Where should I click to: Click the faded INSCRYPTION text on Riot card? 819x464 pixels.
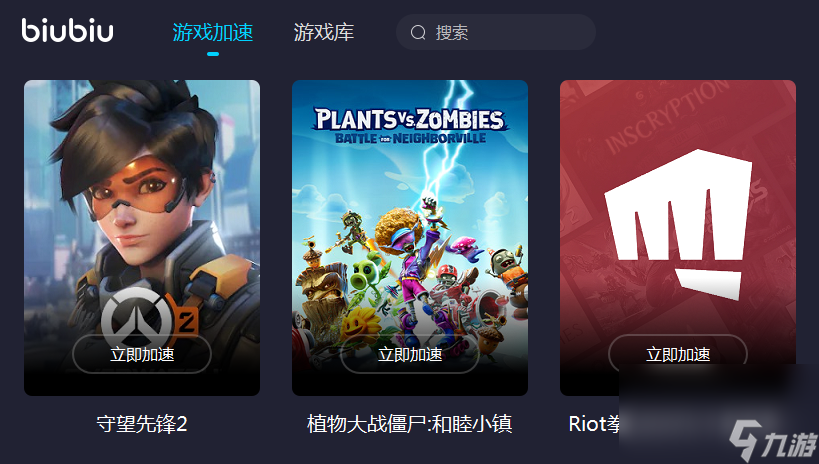[x=664, y=119]
